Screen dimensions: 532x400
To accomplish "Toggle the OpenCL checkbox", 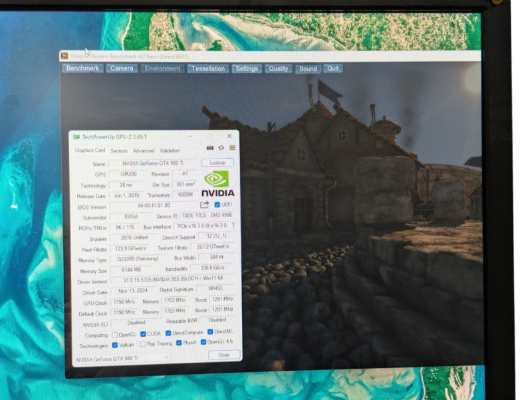I will pyautogui.click(x=114, y=335).
